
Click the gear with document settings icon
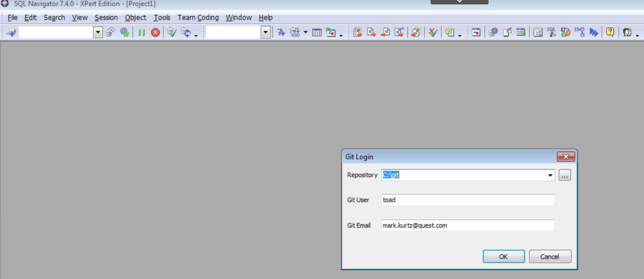point(449,32)
